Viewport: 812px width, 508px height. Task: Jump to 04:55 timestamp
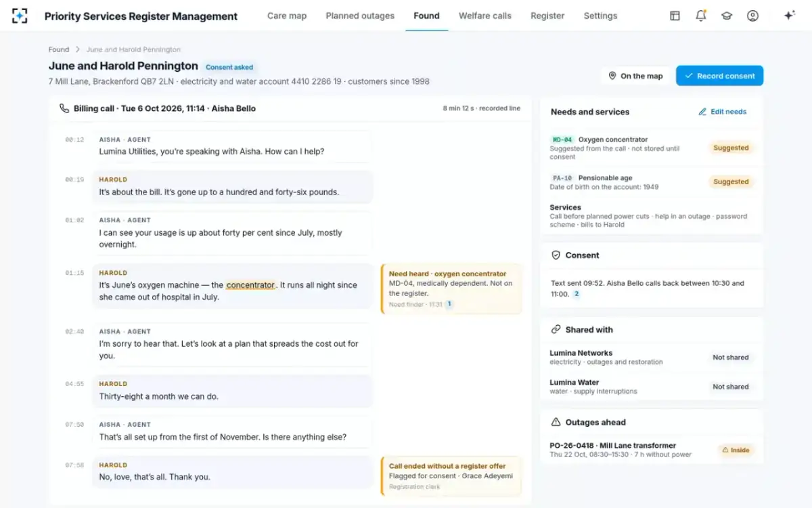74,384
